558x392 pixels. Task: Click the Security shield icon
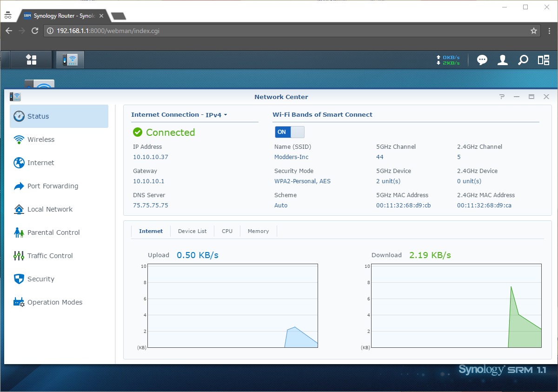pos(19,279)
